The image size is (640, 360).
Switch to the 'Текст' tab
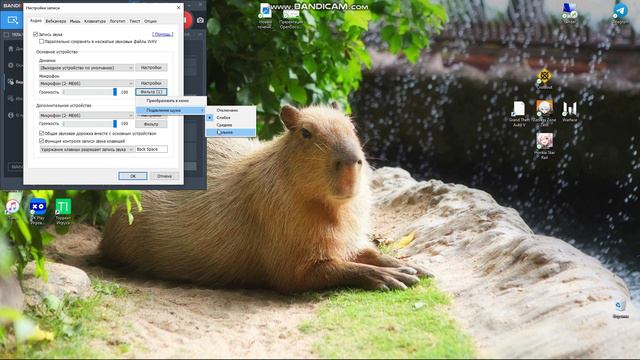135,21
